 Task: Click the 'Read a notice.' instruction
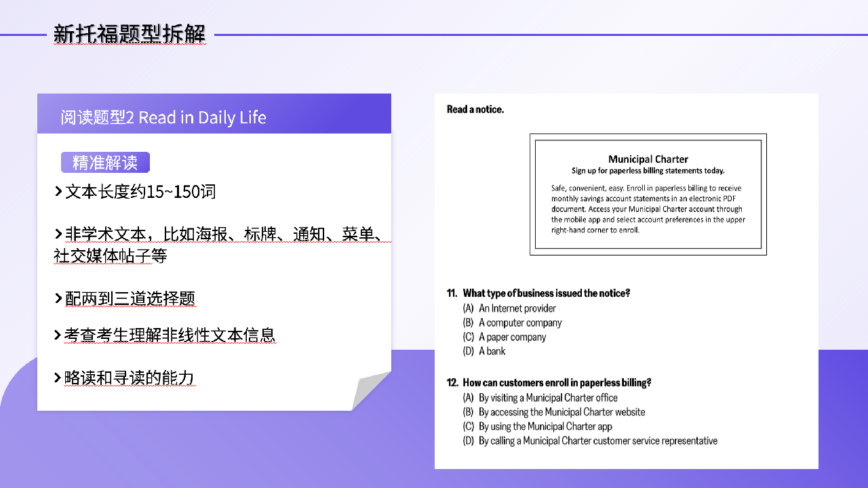point(475,109)
